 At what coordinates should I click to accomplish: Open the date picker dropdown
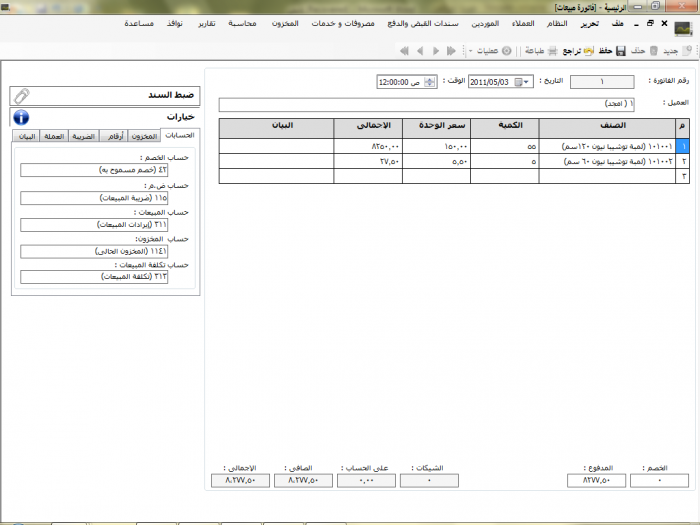click(525, 82)
